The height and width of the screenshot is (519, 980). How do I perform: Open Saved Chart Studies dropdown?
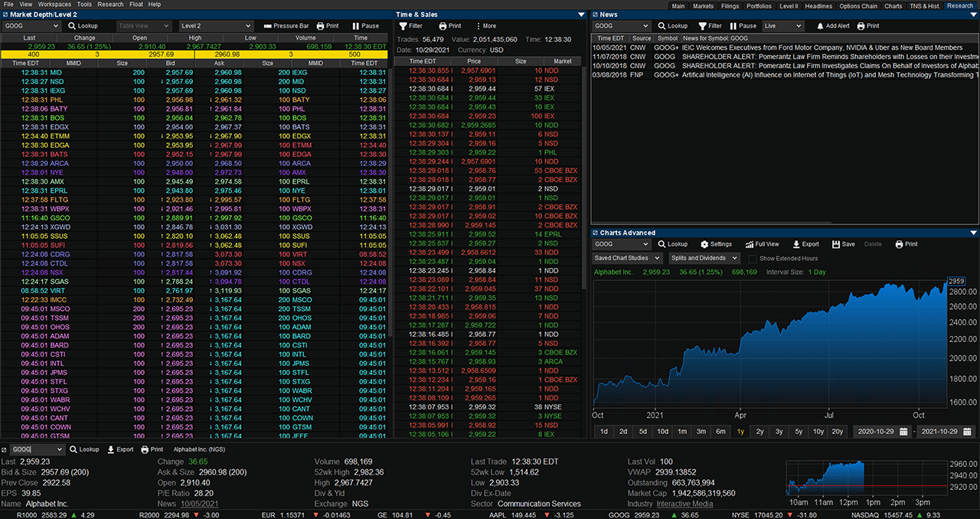(627, 259)
